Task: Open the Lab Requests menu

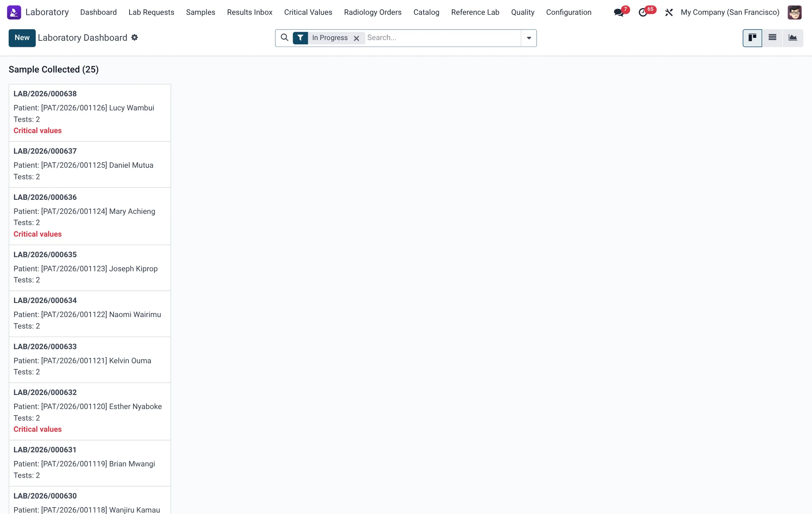Action: pyautogui.click(x=151, y=12)
